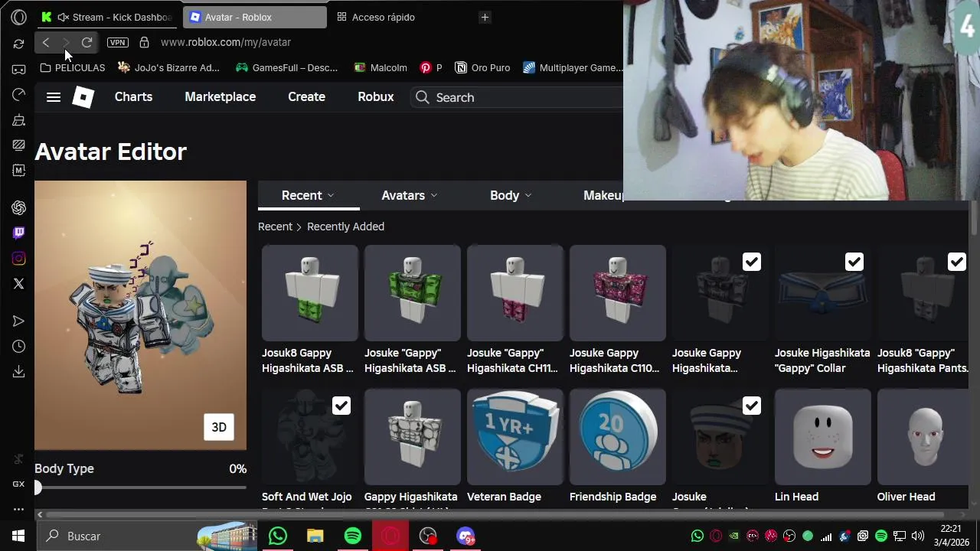Open the Create page link
Viewport: 980px width, 551px height.
click(306, 96)
